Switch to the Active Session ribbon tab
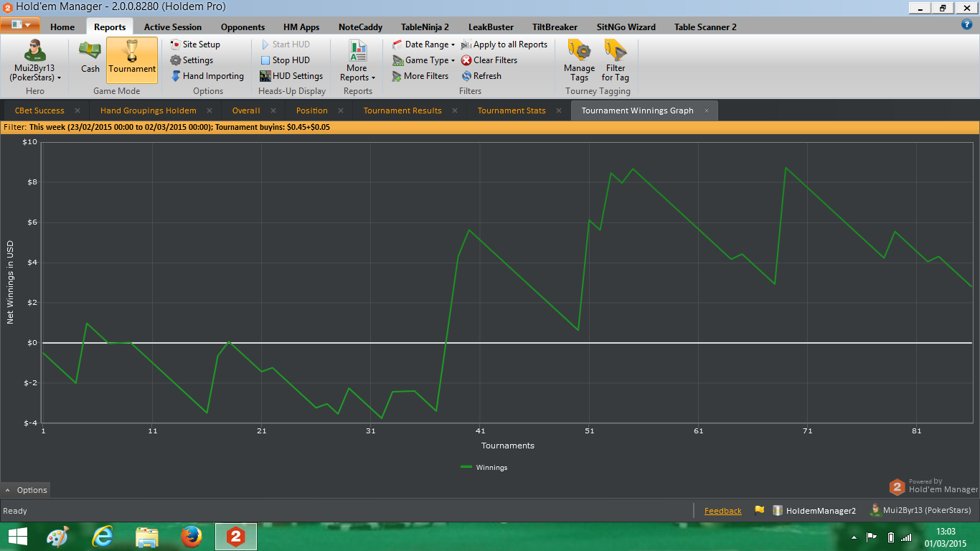The image size is (980, 551). (x=173, y=27)
